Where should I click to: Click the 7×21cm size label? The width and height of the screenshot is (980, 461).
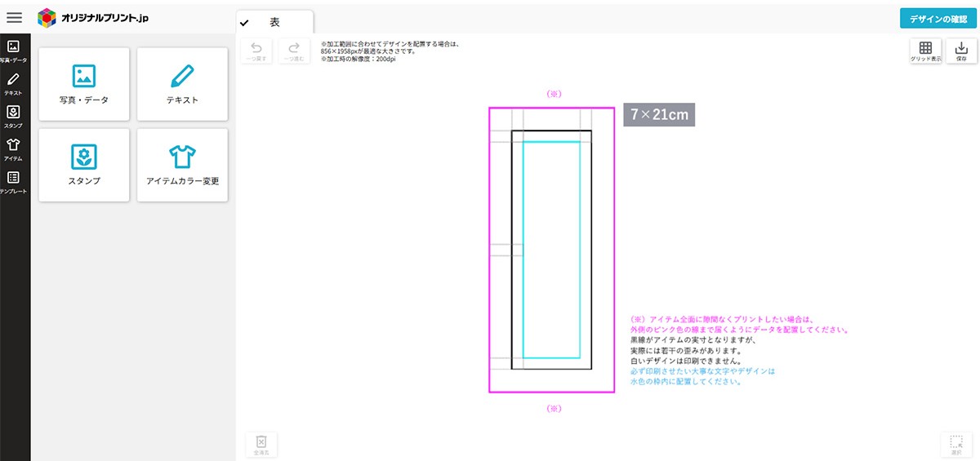tap(659, 115)
